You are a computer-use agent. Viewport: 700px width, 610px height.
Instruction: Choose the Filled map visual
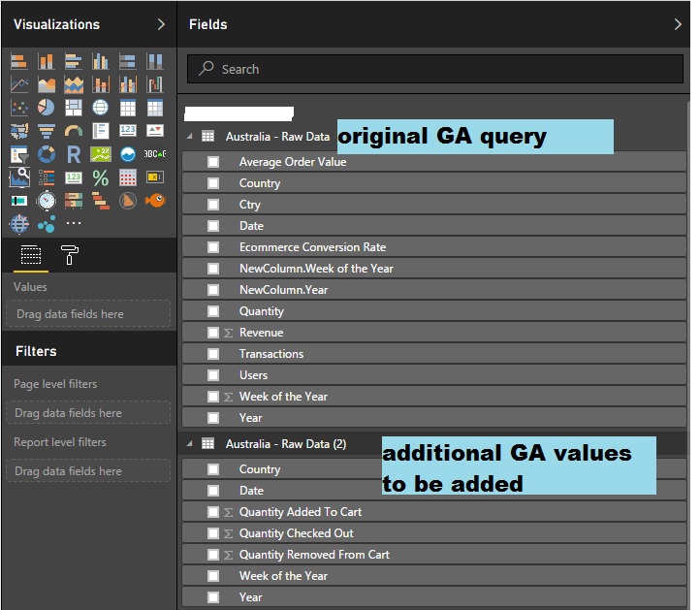(x=19, y=131)
